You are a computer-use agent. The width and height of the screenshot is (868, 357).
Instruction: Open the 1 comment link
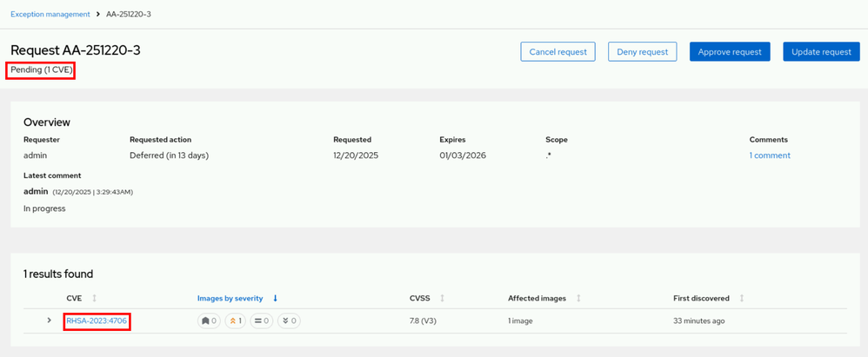[770, 155]
